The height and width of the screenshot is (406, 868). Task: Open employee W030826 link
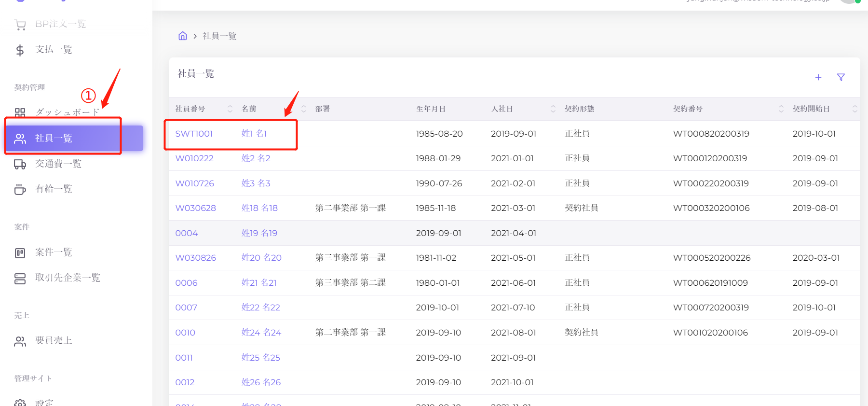(195, 258)
